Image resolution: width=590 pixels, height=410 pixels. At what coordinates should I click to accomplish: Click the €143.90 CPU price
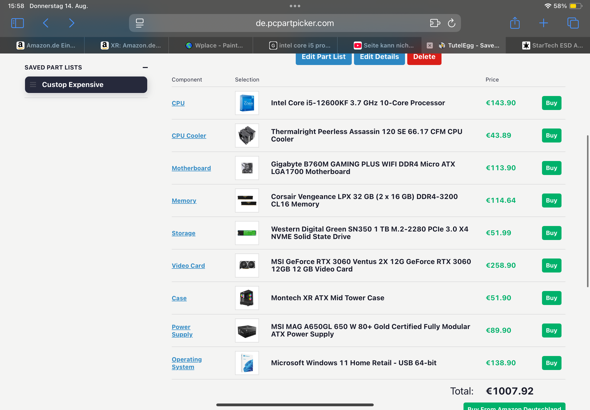500,103
